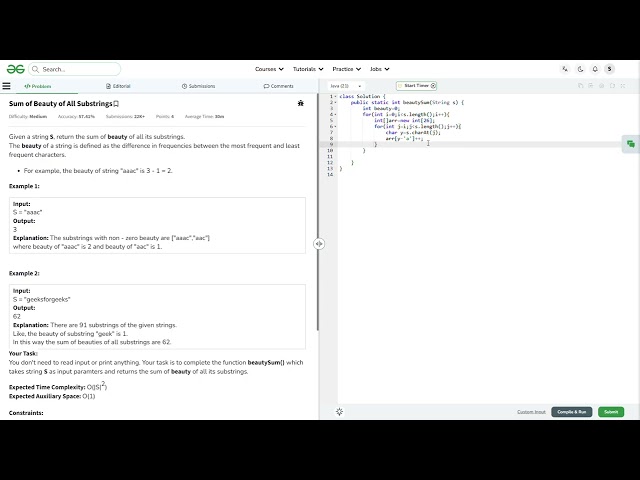Collapse code fold arrow on line 2

[336, 102]
